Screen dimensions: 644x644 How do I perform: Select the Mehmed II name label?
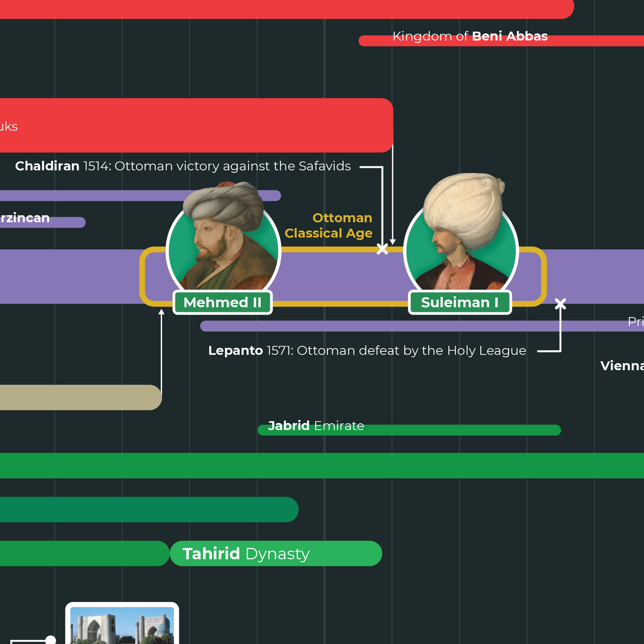tap(222, 302)
